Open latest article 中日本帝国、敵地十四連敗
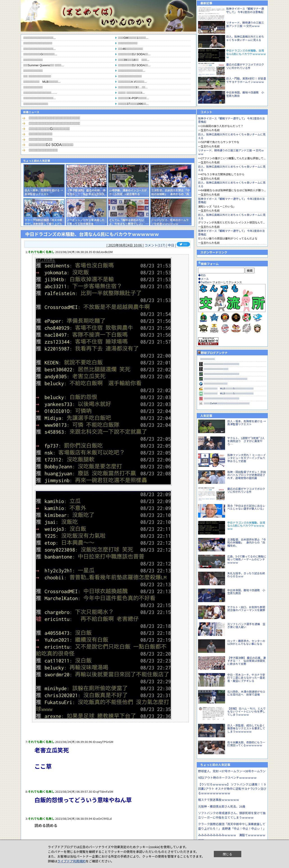The image size is (289, 868). pos(245,94)
